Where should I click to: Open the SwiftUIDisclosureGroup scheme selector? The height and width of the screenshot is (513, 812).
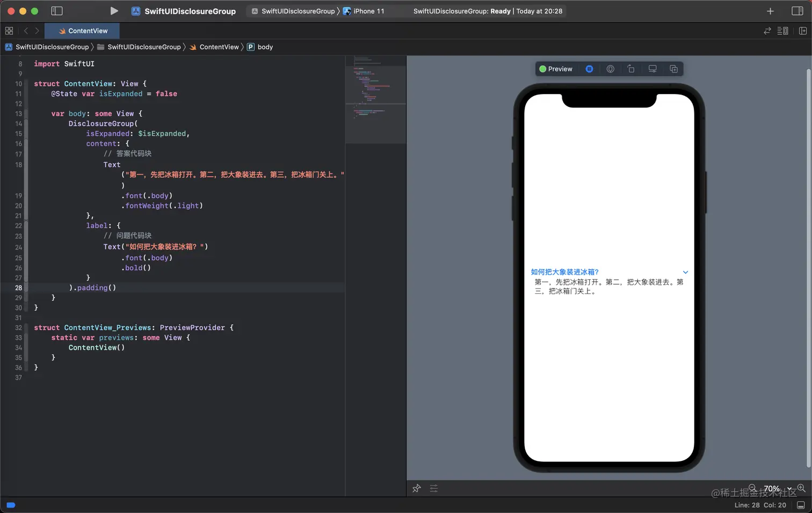point(293,11)
